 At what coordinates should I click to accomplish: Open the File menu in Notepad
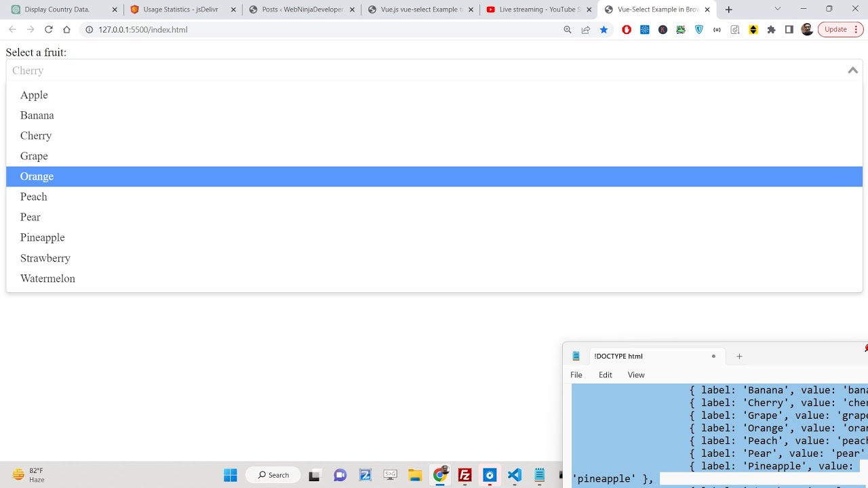[576, 375]
